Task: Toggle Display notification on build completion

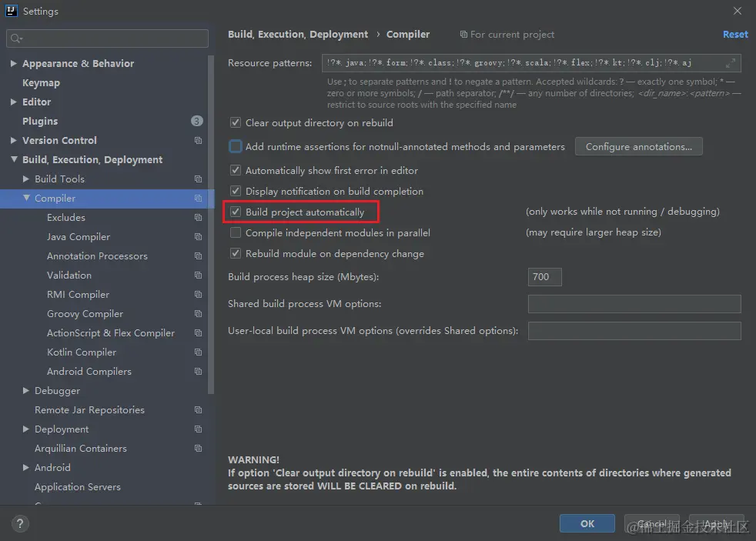Action: tap(236, 191)
